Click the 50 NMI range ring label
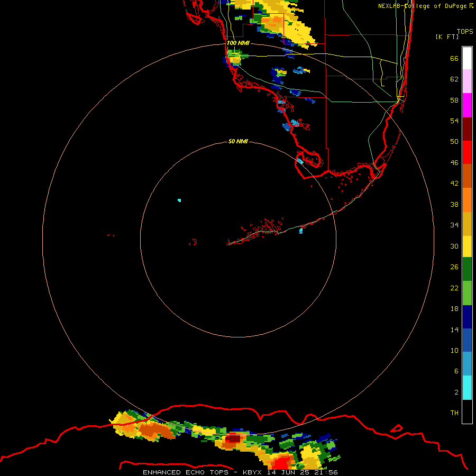 [238, 141]
